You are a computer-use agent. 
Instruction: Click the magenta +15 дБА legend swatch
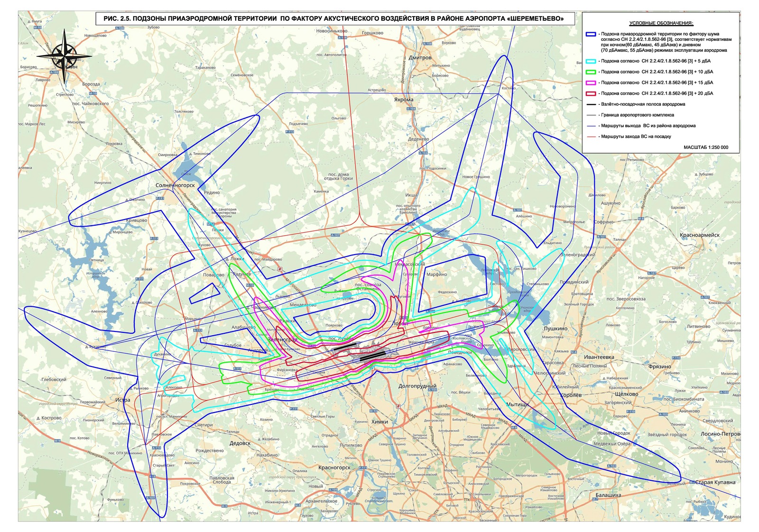tap(591, 83)
